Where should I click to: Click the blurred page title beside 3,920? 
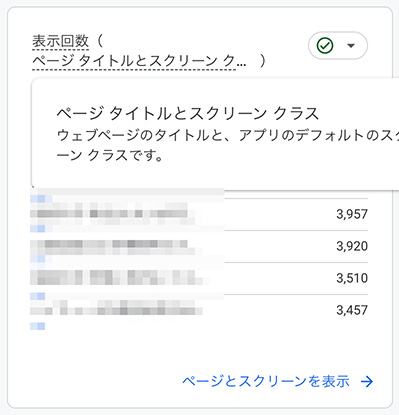click(115, 247)
